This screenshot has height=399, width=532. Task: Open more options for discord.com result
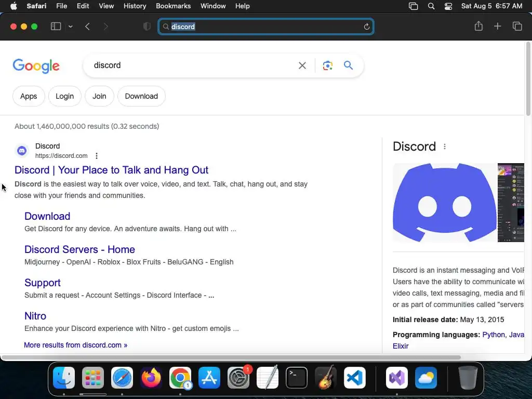point(97,156)
